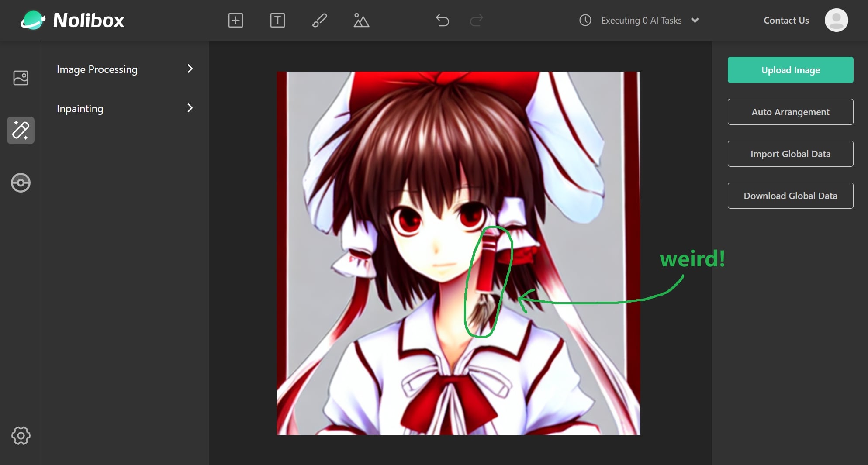The height and width of the screenshot is (465, 868).
Task: Open the user avatar profile menu
Action: point(836,20)
